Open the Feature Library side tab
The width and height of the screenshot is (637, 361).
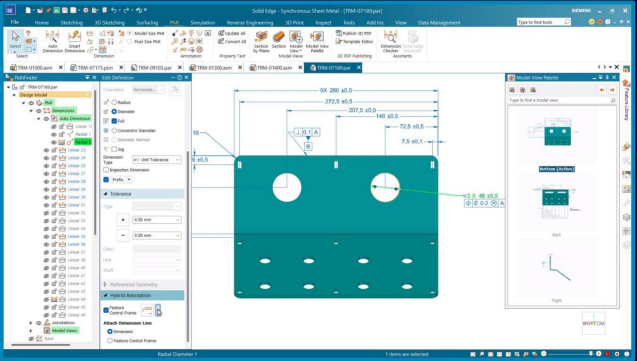(x=626, y=99)
